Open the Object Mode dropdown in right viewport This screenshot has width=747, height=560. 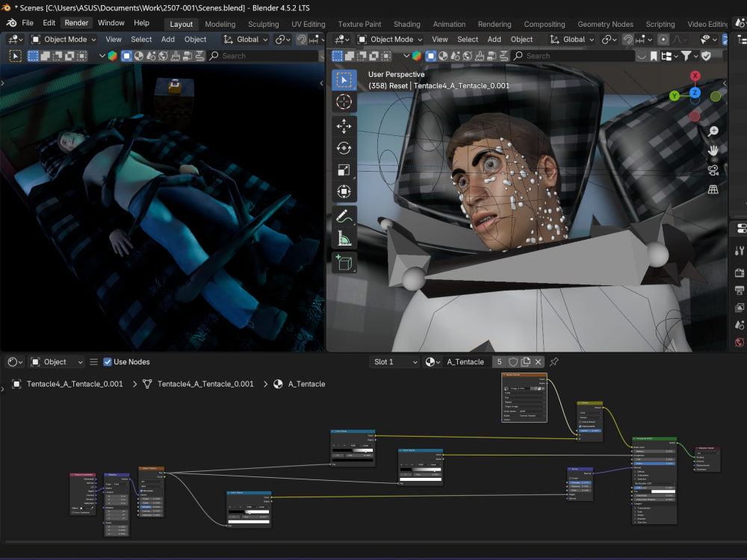pos(390,40)
